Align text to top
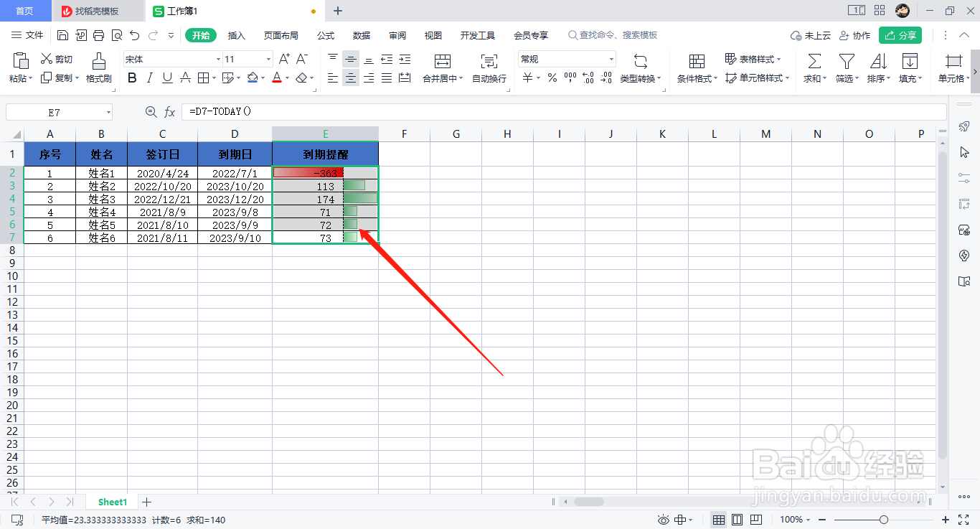The height and width of the screenshot is (529, 980). click(x=333, y=59)
